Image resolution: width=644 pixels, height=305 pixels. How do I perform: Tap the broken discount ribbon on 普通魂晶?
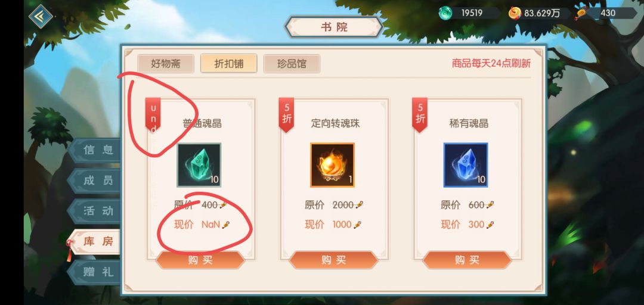[x=153, y=114]
